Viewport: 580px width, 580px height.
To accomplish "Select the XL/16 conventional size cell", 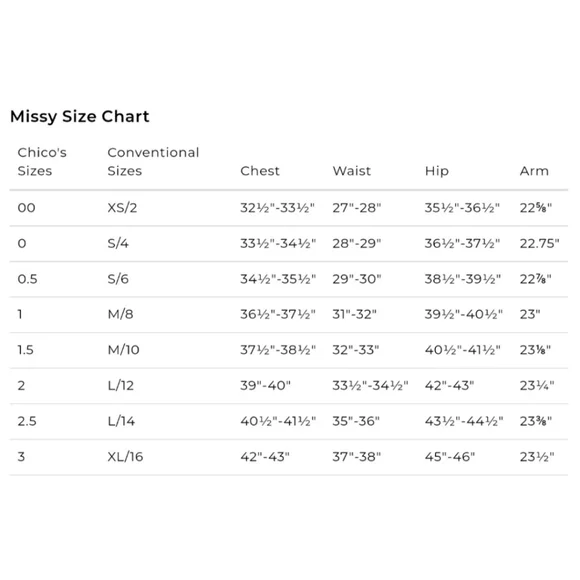I will tap(125, 457).
